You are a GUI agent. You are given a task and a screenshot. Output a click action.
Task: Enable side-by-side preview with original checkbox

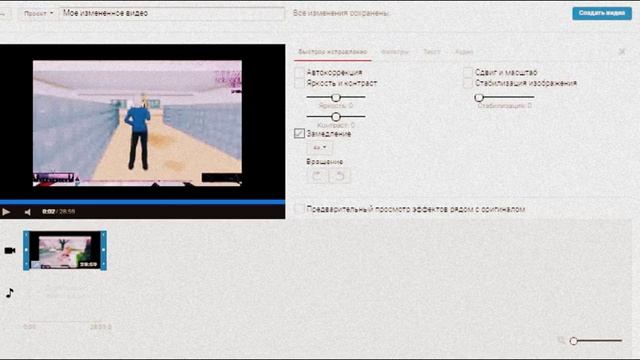coord(299,209)
